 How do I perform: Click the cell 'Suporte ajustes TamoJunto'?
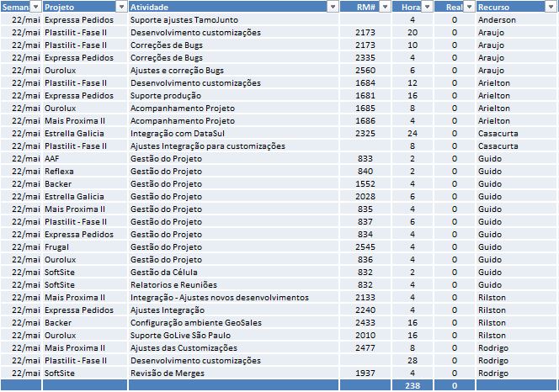click(x=233, y=19)
